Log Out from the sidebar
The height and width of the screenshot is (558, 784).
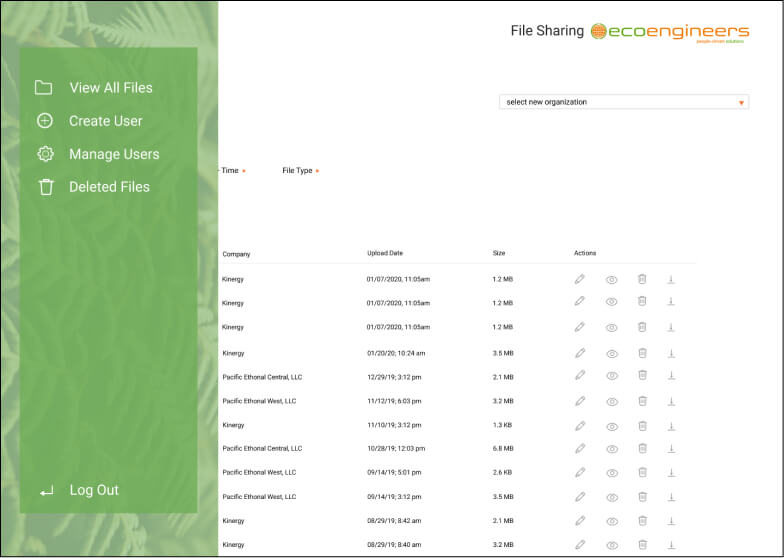click(x=79, y=490)
